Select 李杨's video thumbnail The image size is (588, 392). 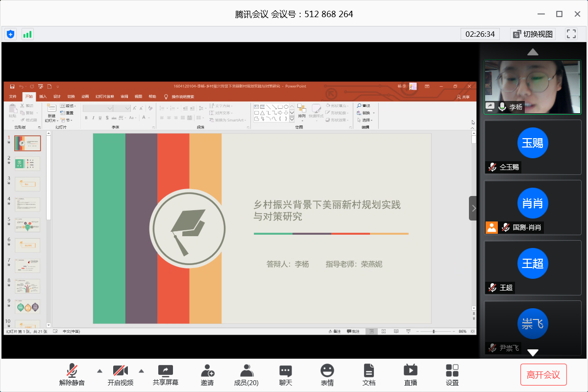click(533, 87)
